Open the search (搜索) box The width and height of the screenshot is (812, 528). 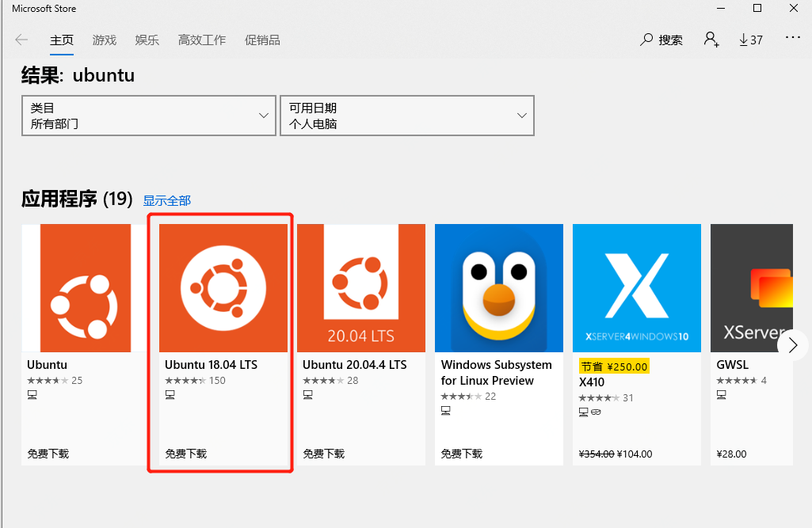[661, 40]
